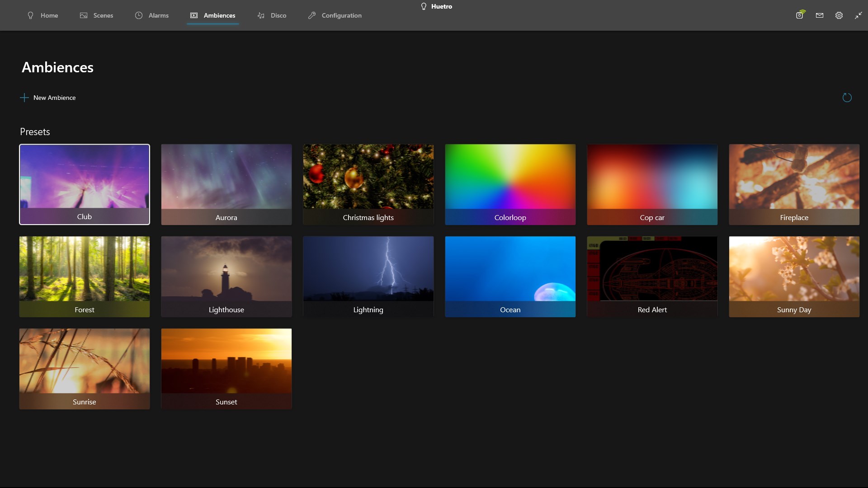Select the Lightning preset thumbnail
The image size is (868, 488).
(x=368, y=276)
